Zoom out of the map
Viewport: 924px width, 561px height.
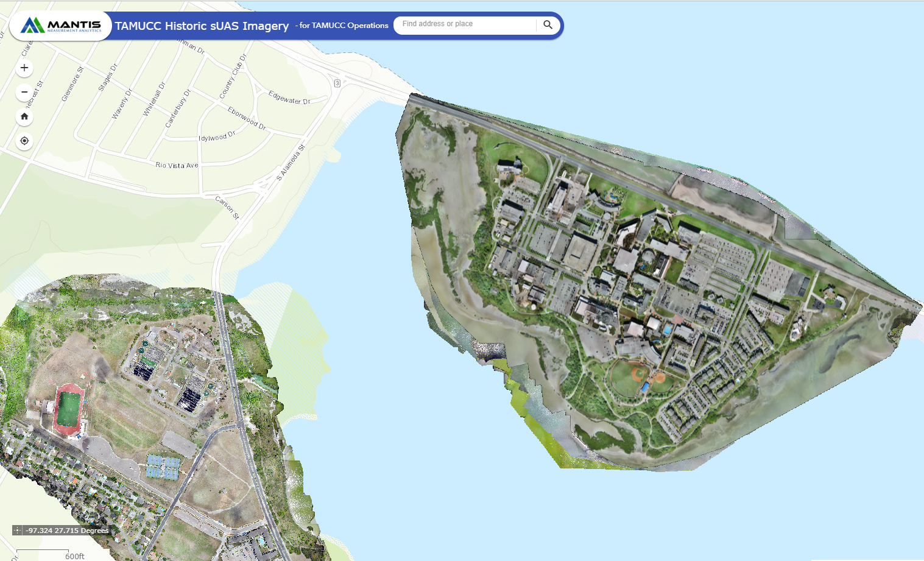pos(24,92)
